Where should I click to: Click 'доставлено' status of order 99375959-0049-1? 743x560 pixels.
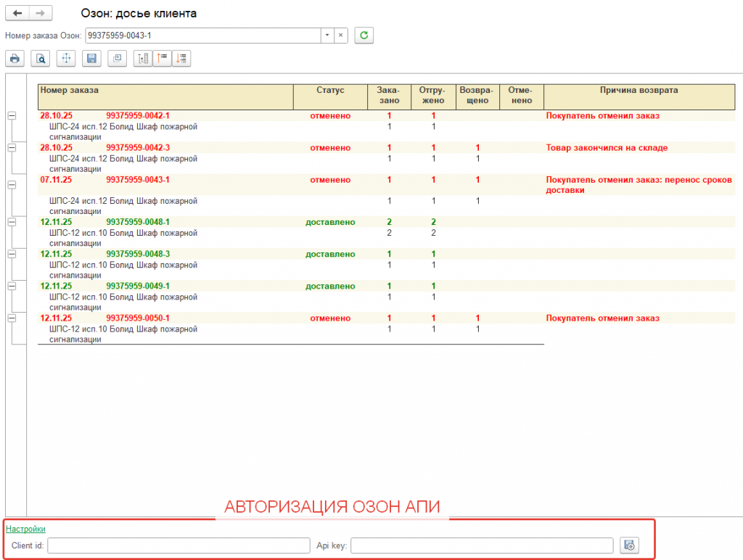330,286
